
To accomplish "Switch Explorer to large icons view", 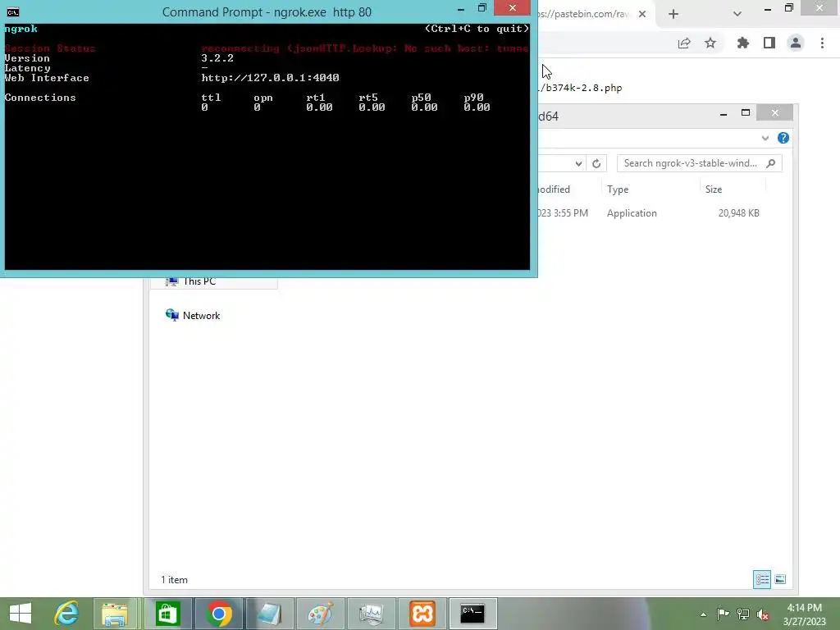I will pos(780,580).
